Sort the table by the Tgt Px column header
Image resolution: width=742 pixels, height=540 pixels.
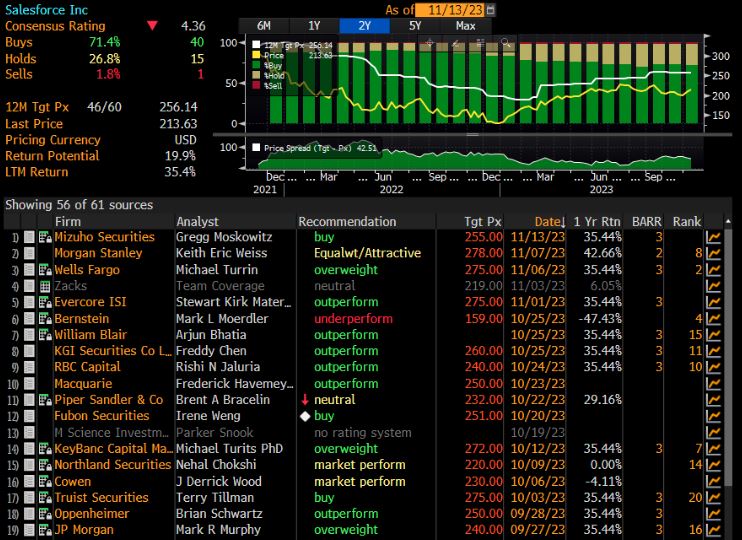click(482, 221)
